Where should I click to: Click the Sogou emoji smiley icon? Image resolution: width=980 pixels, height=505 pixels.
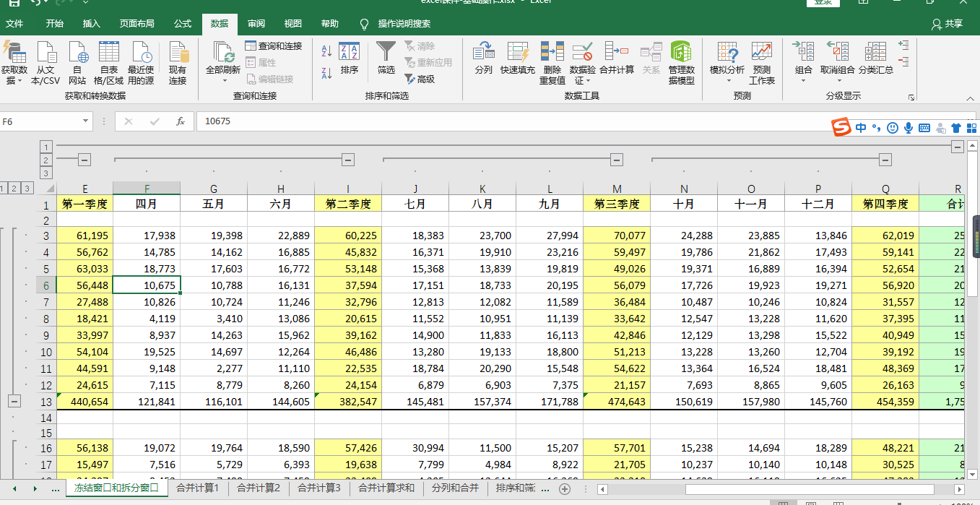893,128
